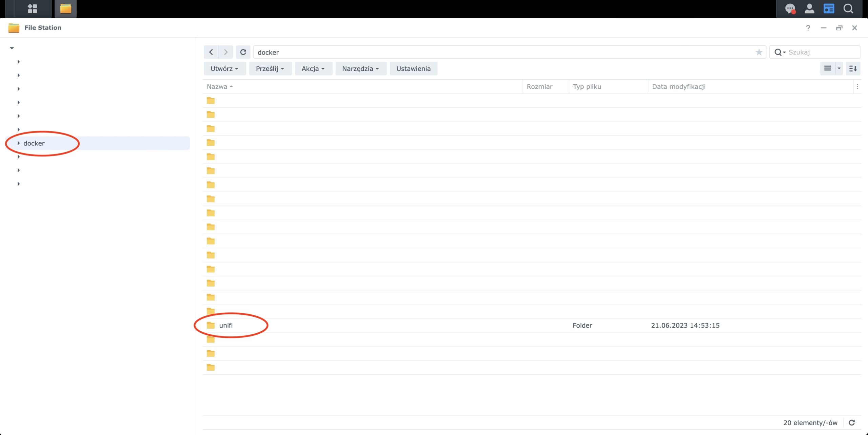
Task: Select the unifi folder row
Action: coord(532,325)
